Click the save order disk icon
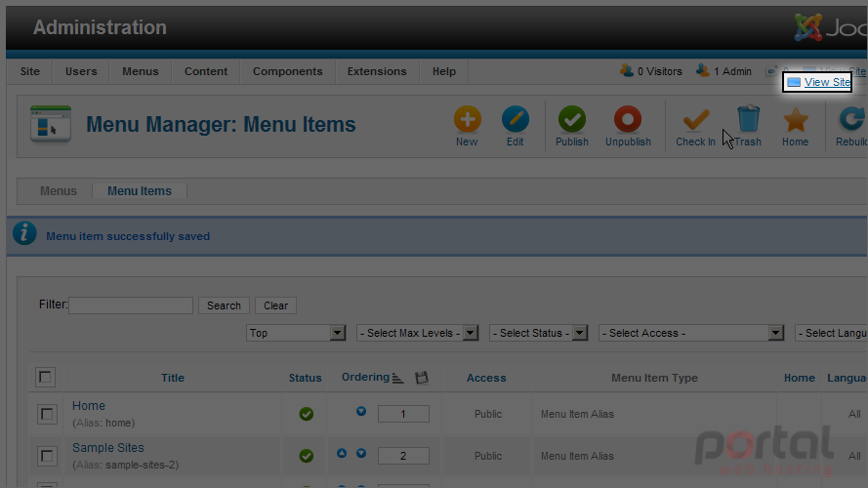This screenshot has width=868, height=488. pos(422,378)
